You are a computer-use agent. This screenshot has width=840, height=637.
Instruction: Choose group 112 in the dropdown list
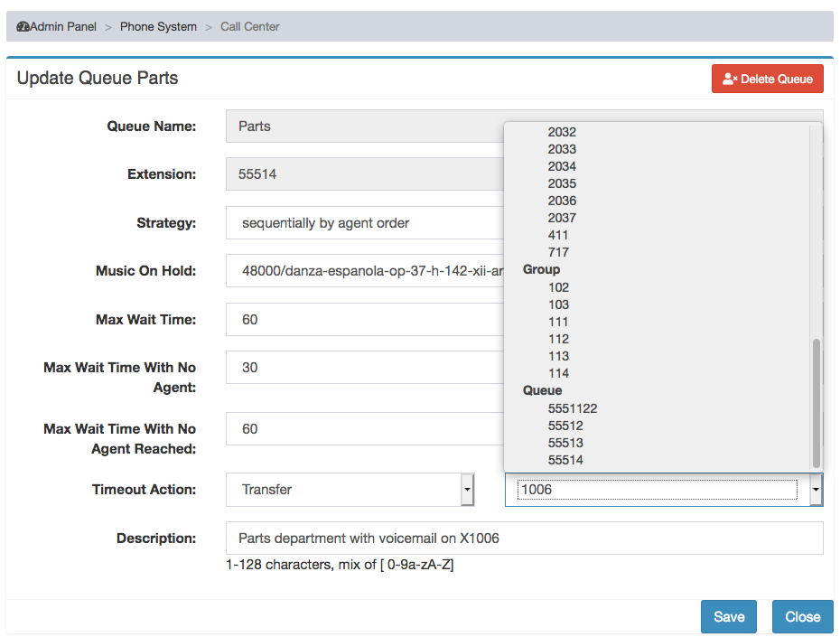558,339
